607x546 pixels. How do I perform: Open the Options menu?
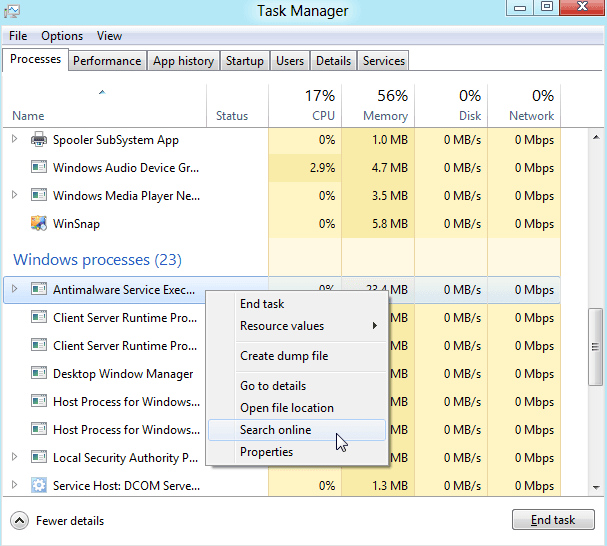click(62, 36)
